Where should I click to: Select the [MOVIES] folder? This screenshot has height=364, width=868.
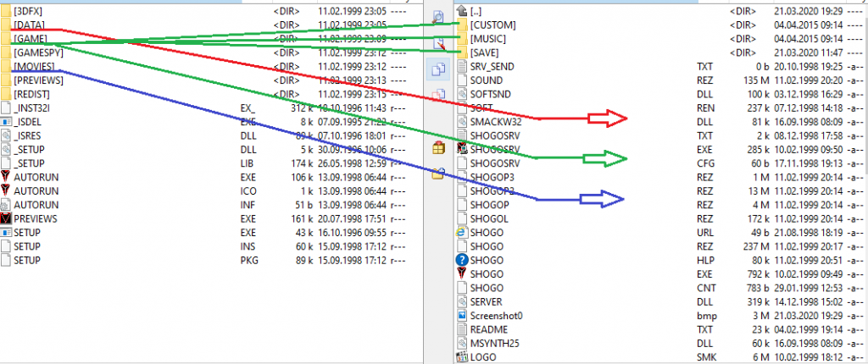click(x=205, y=66)
